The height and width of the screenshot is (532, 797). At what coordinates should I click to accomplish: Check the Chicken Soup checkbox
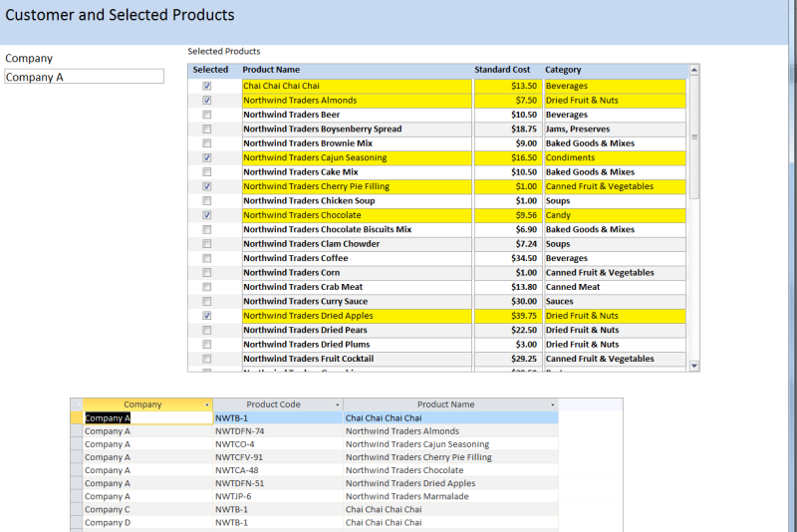coord(207,200)
